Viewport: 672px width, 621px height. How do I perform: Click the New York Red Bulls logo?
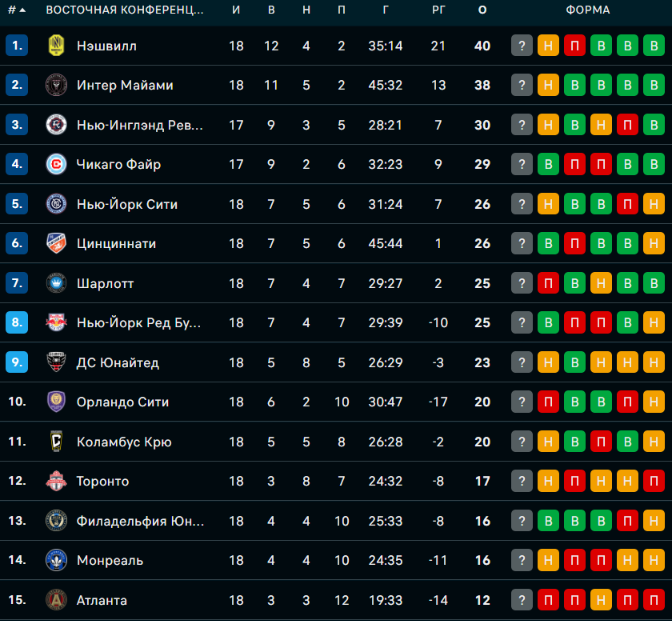tap(56, 322)
